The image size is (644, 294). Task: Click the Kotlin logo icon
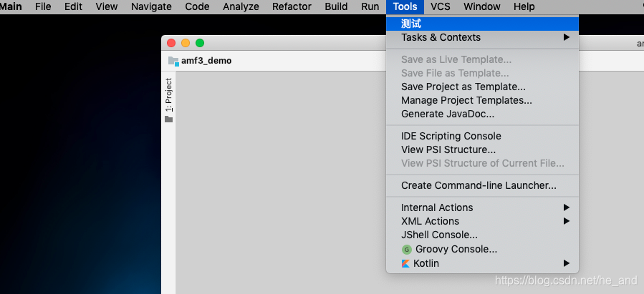pos(405,264)
